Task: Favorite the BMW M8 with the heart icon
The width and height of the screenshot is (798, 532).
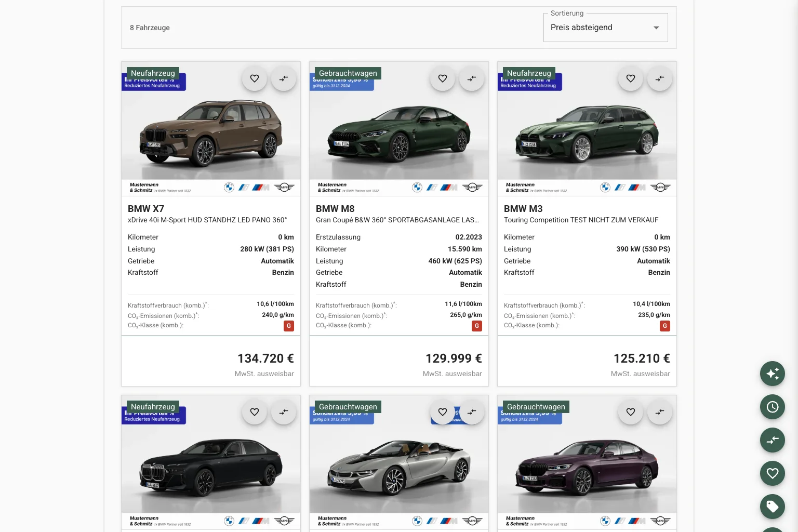Action: 443,78
